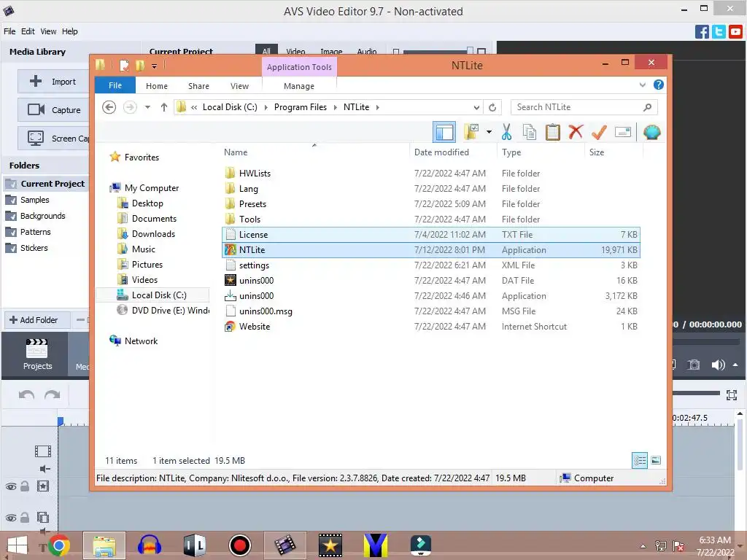Click Program Files in address breadcrumb
The height and width of the screenshot is (560, 747).
(300, 107)
